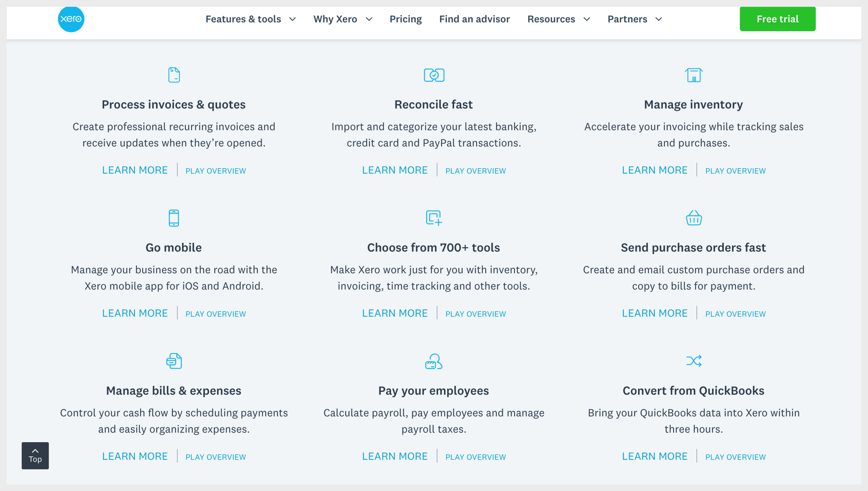Play overview for Send purchase orders fast
The image size is (868, 491).
(x=735, y=314)
